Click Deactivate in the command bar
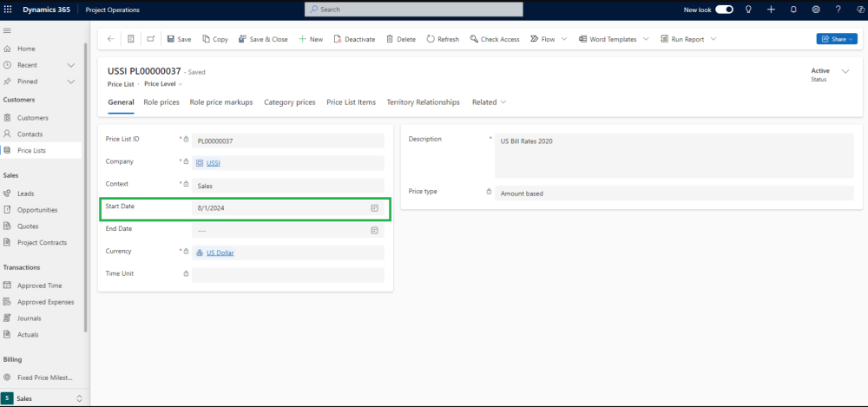Image resolution: width=868 pixels, height=407 pixels. click(x=354, y=39)
